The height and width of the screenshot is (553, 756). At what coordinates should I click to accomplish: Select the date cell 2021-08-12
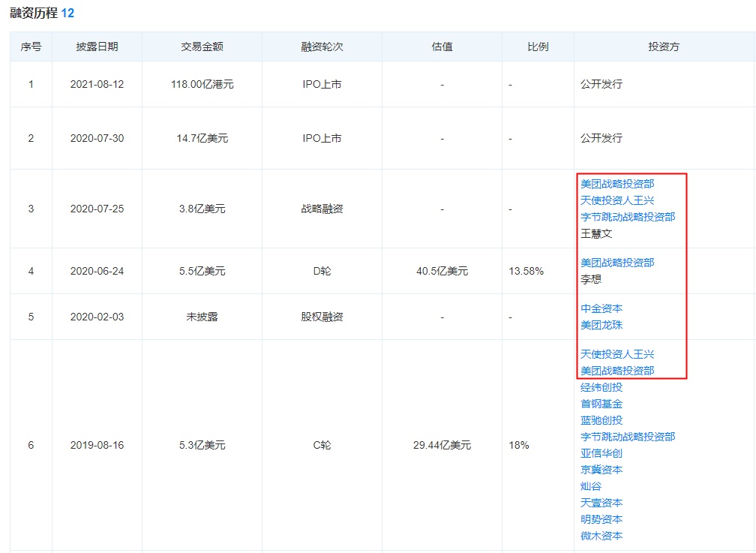point(97,84)
